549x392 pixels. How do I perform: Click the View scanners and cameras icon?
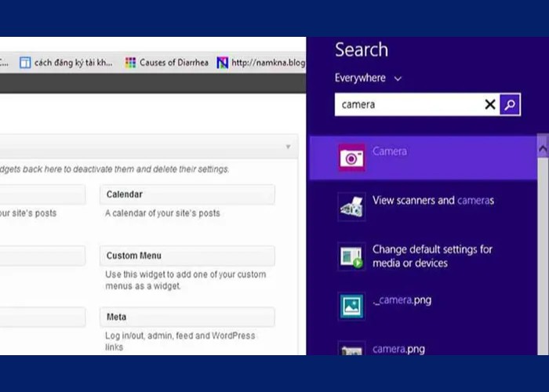(x=351, y=207)
